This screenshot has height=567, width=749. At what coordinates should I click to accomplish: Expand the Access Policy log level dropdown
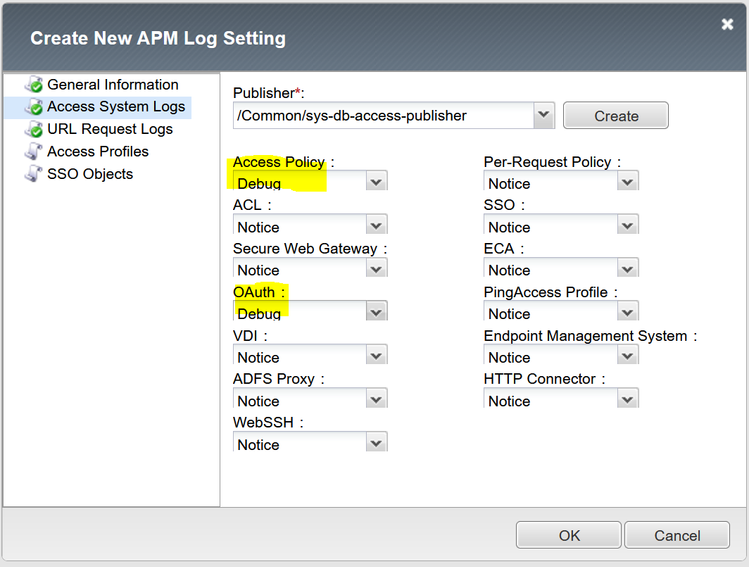pos(376,183)
